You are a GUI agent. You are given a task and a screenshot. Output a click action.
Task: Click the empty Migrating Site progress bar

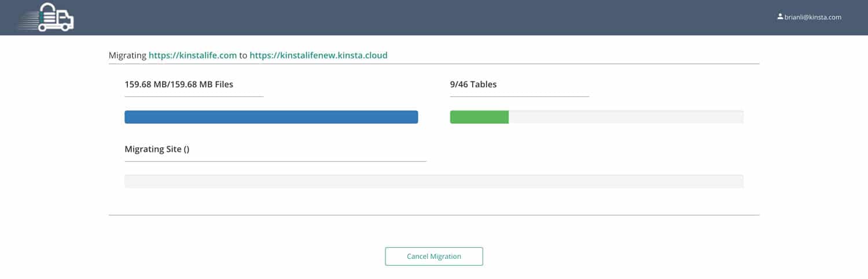coord(433,181)
